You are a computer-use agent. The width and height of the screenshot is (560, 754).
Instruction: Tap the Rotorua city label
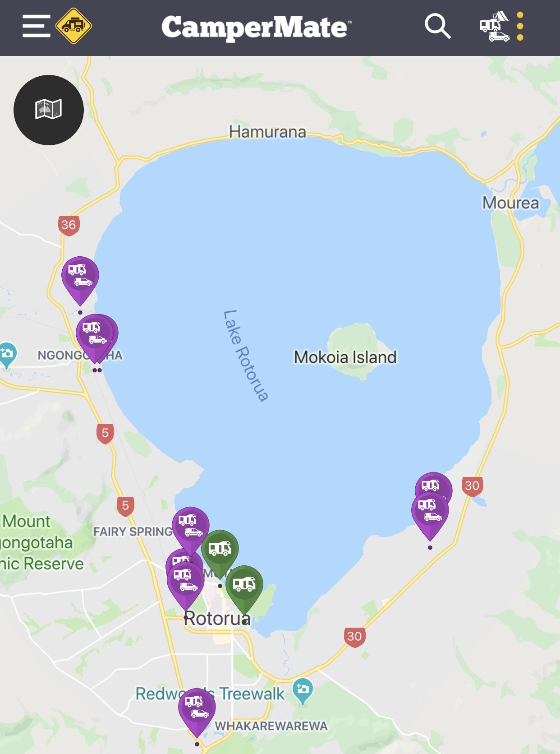(x=217, y=619)
